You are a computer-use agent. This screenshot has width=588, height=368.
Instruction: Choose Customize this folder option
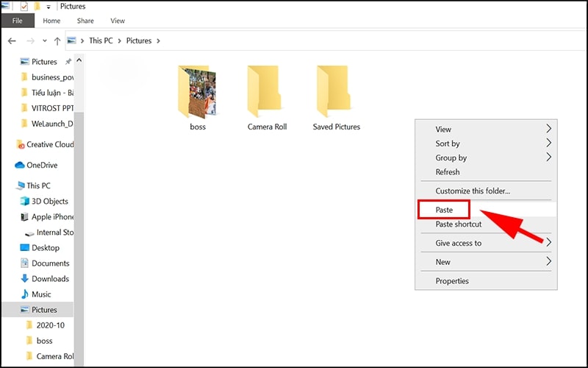[486, 191]
